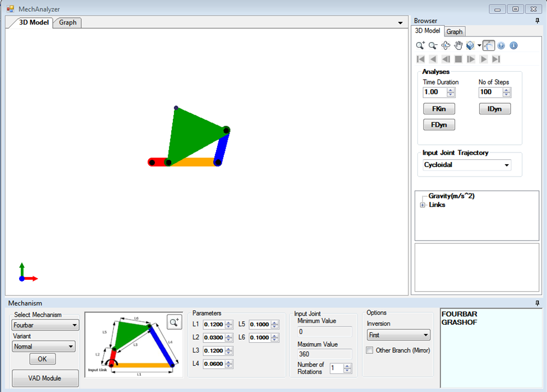Open the Inversion First dropdown
Viewport: 547px width, 392px height.
pyautogui.click(x=399, y=335)
